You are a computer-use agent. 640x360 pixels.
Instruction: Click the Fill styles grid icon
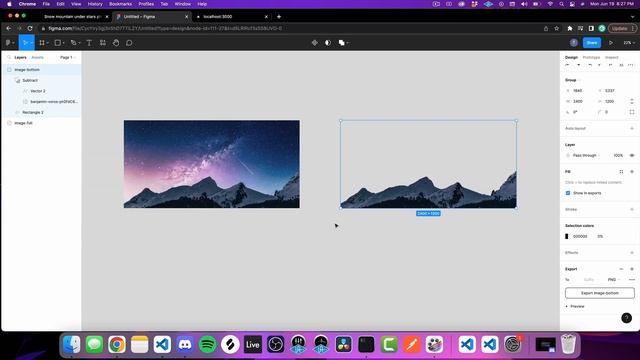point(621,171)
